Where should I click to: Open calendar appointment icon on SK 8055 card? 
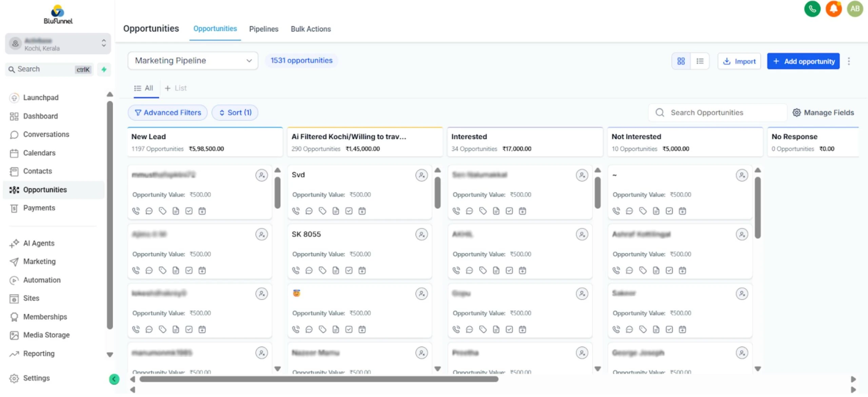(362, 270)
